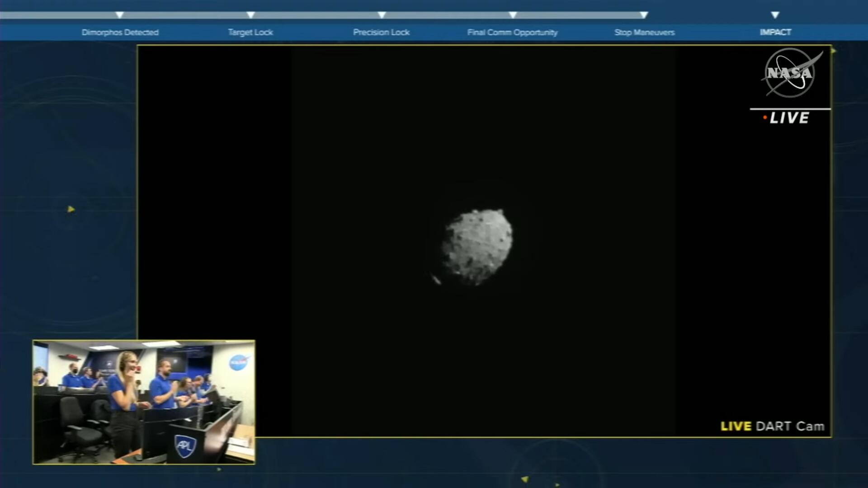
Task: Click the triangle marker above Target Lock
Action: coord(250,15)
